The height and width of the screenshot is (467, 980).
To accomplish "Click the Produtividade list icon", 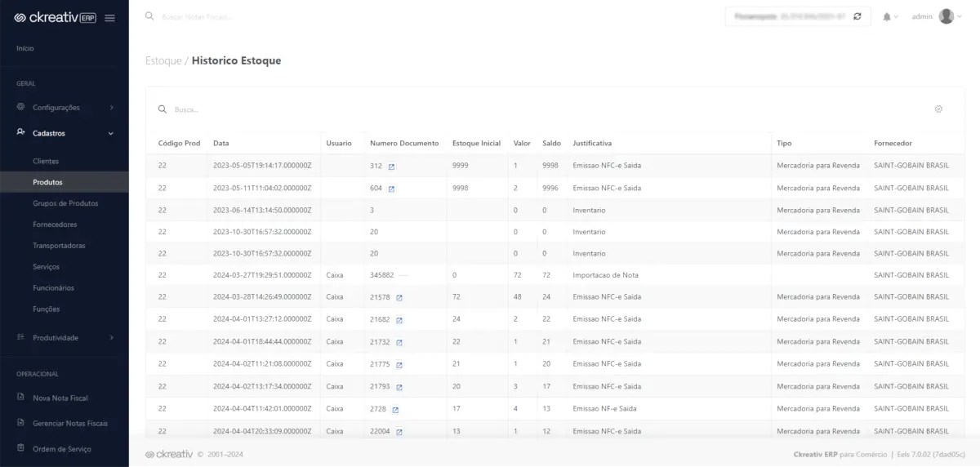I will click(x=21, y=337).
